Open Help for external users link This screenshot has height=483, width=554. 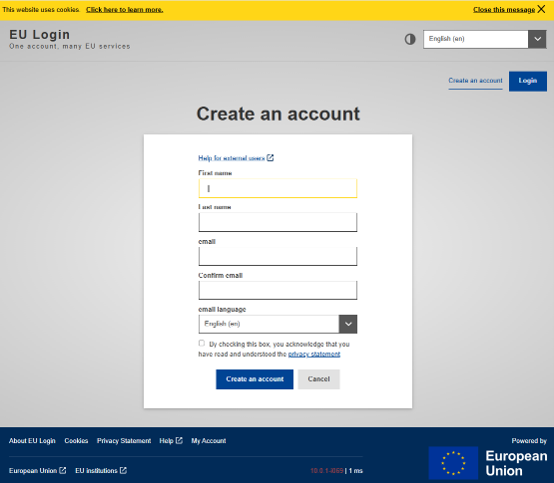(236, 158)
